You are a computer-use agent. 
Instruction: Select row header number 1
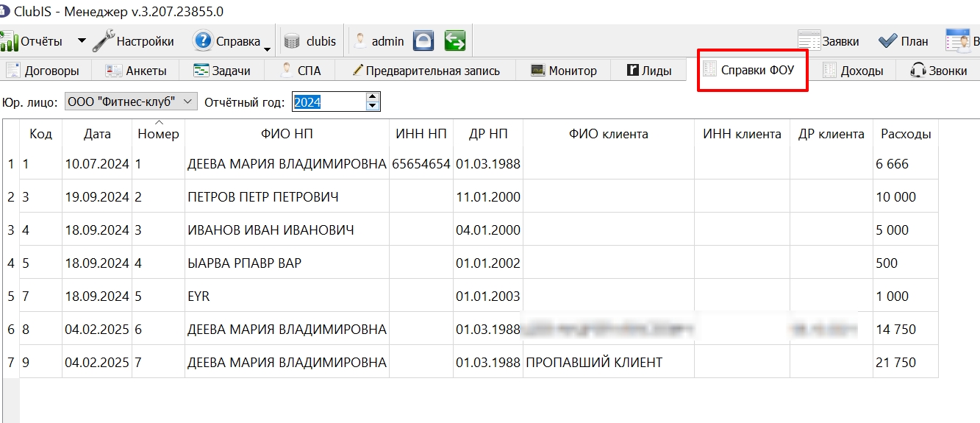11,164
